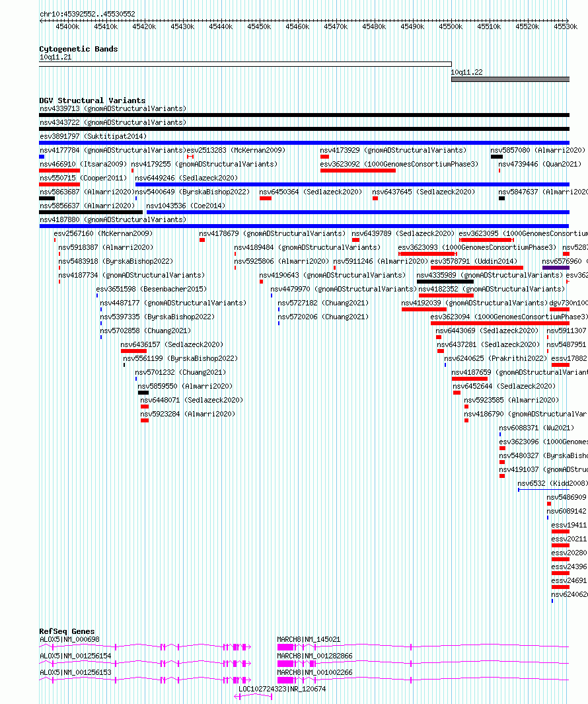Click the 45400k ruler tick label
Viewport: 588px width, 704px height.
pos(67,26)
